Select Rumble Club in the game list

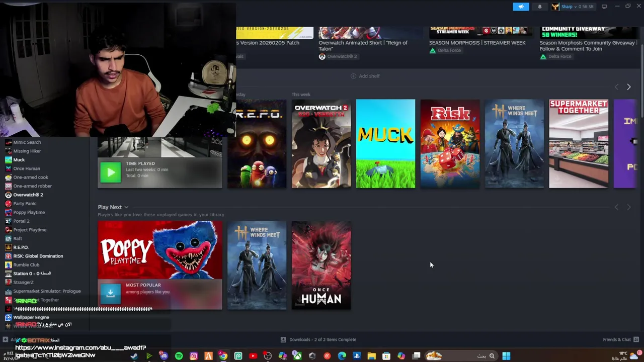coord(26,264)
